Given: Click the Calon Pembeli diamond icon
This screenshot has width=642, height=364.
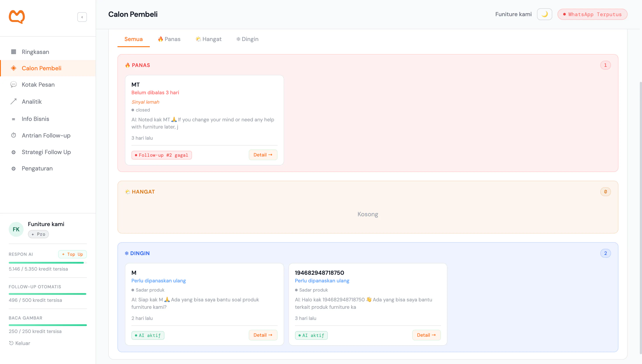Looking at the screenshot, I should 14,68.
